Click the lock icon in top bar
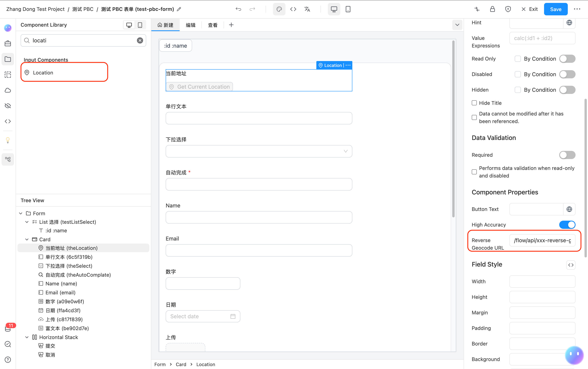This screenshot has height=369, width=588. pos(492,9)
